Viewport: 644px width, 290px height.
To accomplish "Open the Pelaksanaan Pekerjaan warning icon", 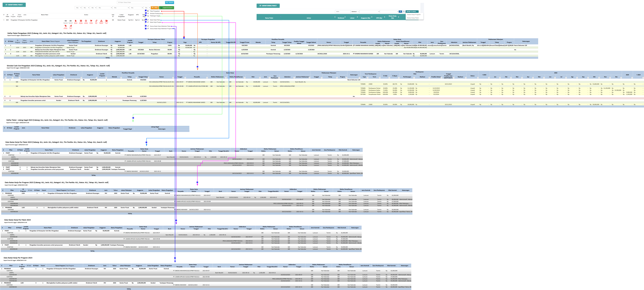I will [x=101, y=21].
